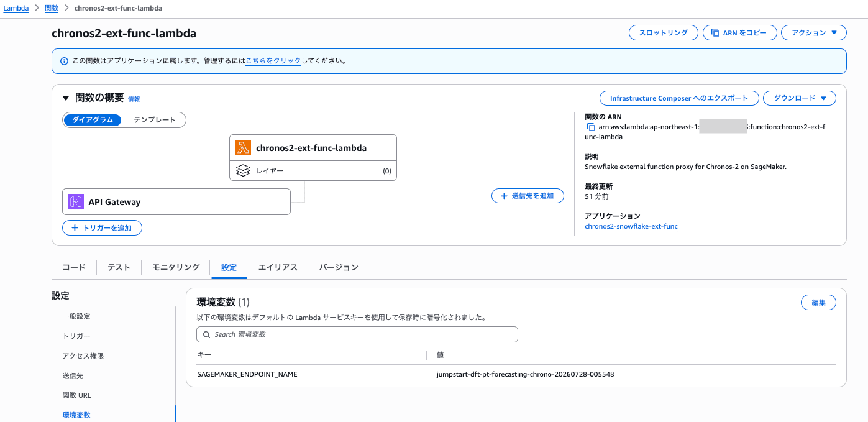Click the スロットリング button
Image resolution: width=868 pixels, height=422 pixels.
[x=664, y=33]
